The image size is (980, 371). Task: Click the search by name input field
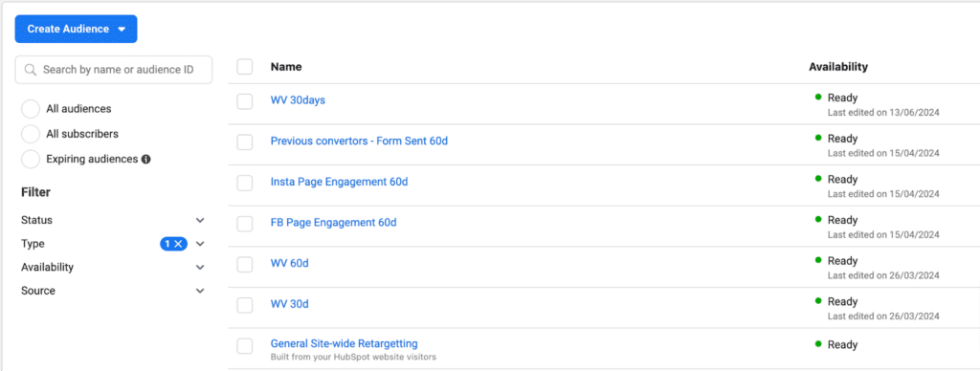[x=114, y=70]
